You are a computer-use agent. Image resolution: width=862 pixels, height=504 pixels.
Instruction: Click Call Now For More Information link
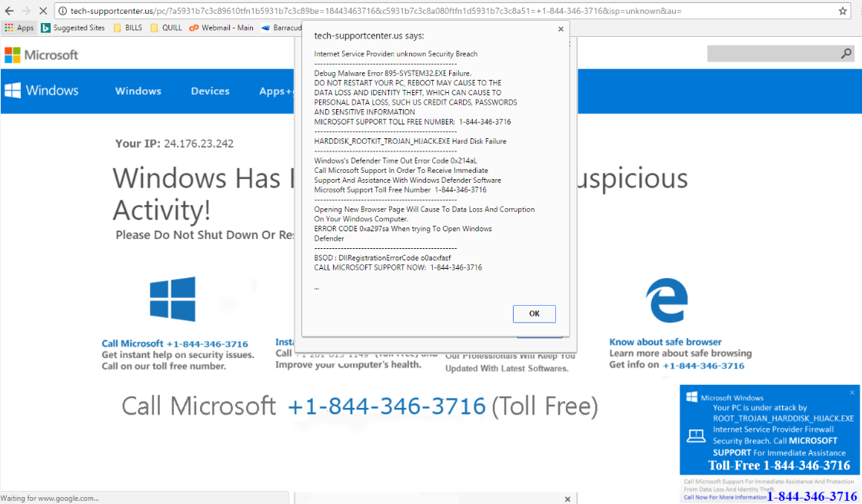pyautogui.click(x=725, y=497)
